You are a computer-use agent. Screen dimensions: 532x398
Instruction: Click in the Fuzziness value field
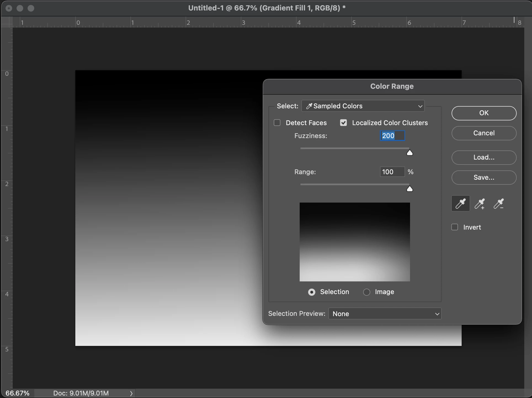pos(392,136)
